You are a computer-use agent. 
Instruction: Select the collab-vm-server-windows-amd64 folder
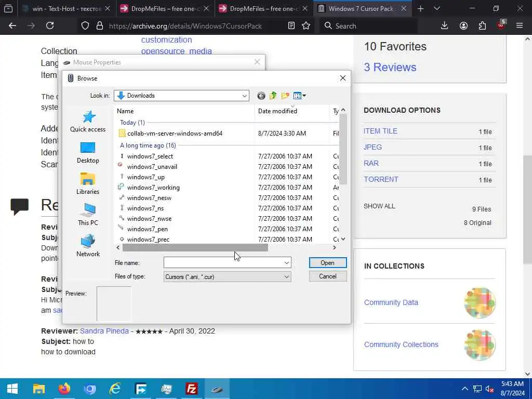pyautogui.click(x=170, y=134)
